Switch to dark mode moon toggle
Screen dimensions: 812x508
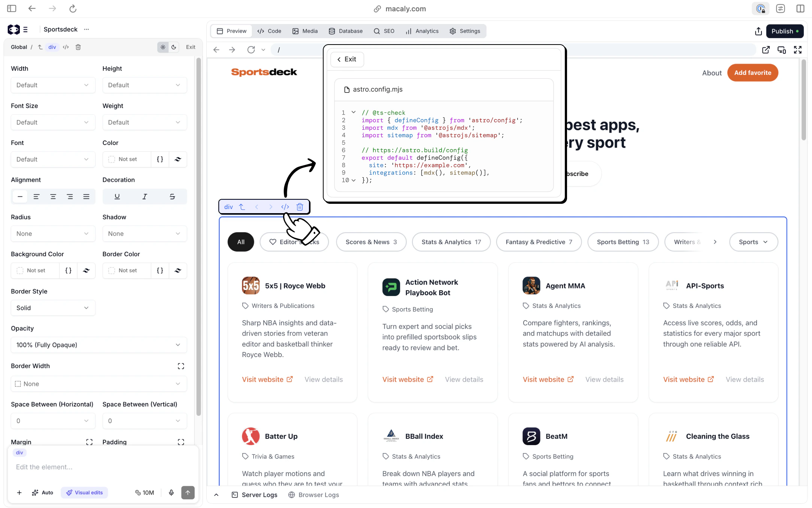click(174, 47)
